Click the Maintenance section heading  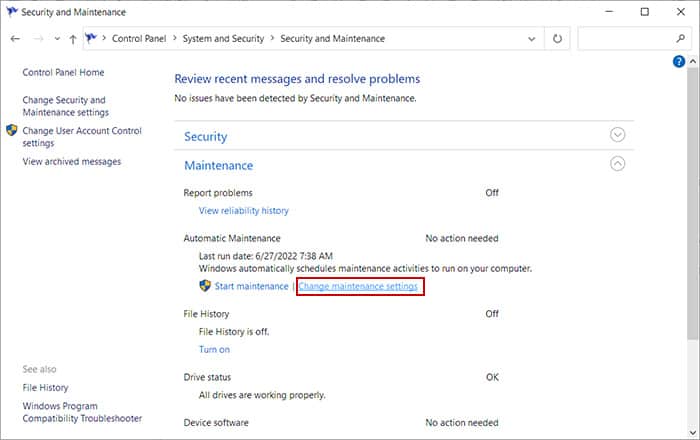coord(219,166)
